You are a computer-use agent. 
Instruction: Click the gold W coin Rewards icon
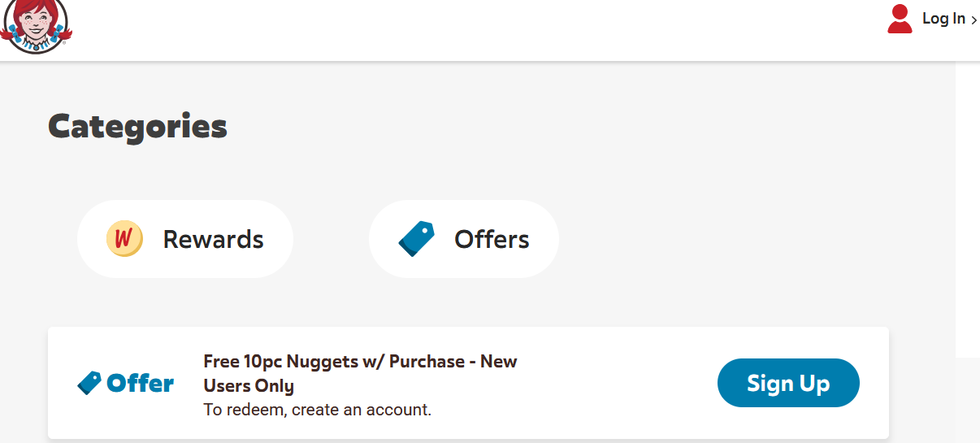pos(124,239)
